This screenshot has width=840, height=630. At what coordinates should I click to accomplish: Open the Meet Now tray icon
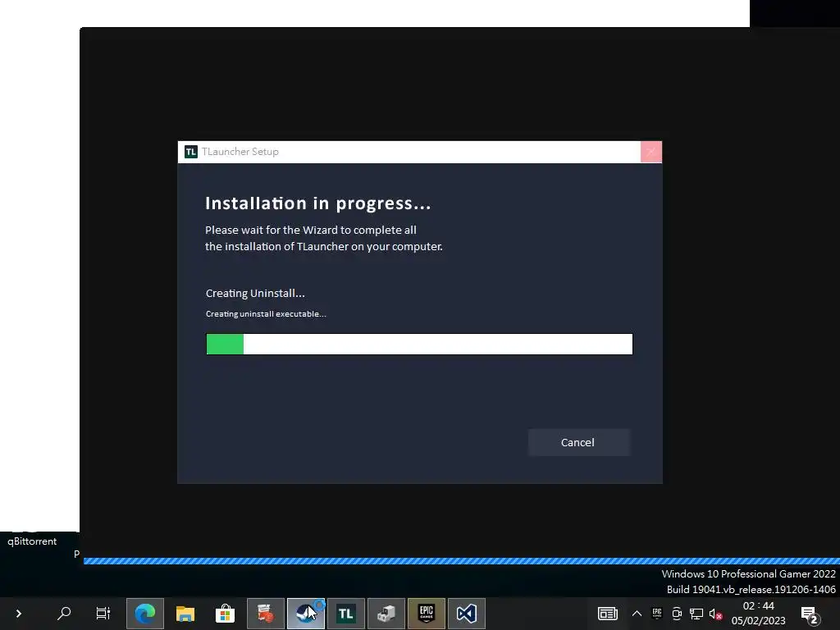coord(677,614)
